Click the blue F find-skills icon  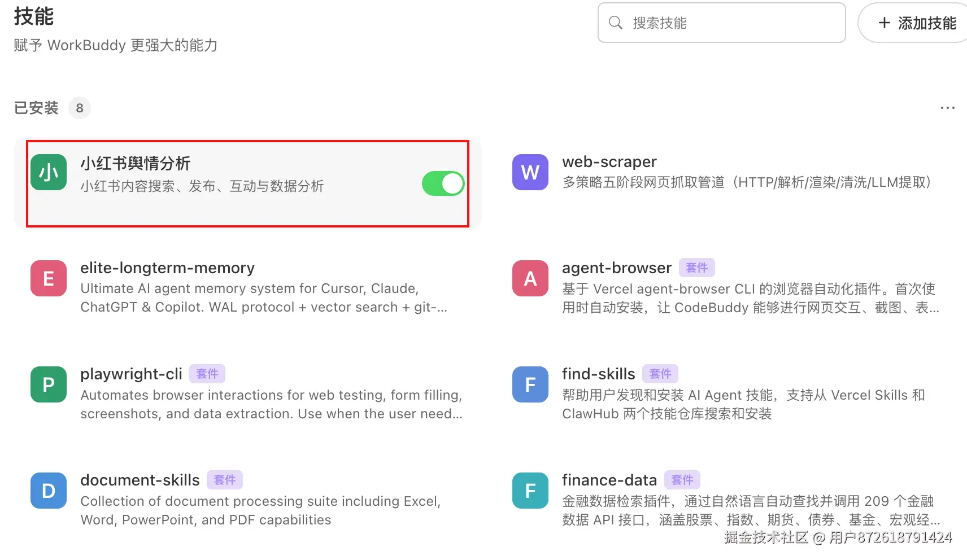(530, 384)
